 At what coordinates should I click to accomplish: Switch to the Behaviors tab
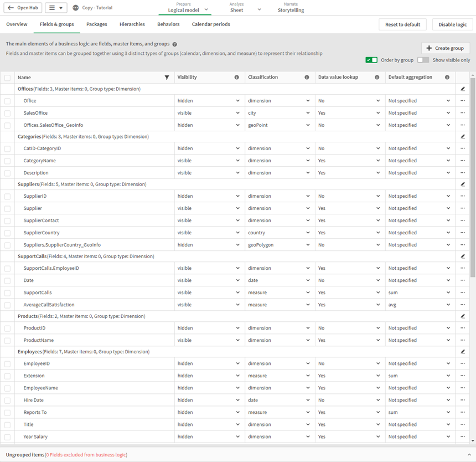tap(168, 24)
